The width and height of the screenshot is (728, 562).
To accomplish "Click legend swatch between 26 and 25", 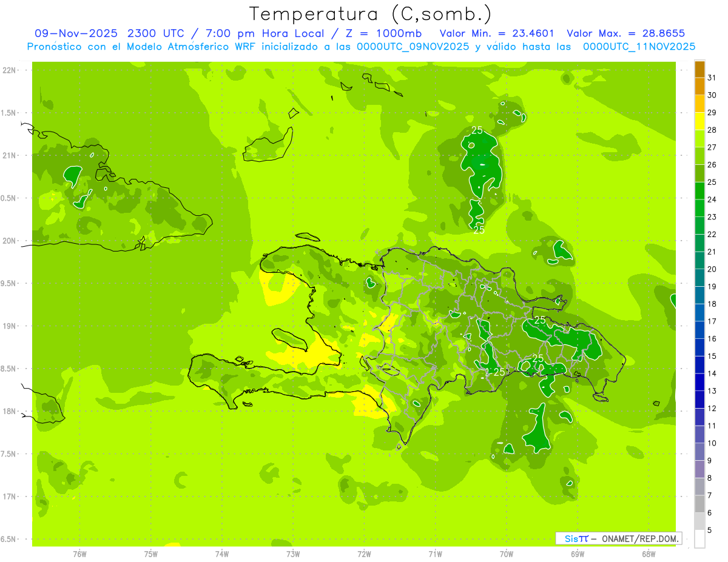I will (x=699, y=173).
